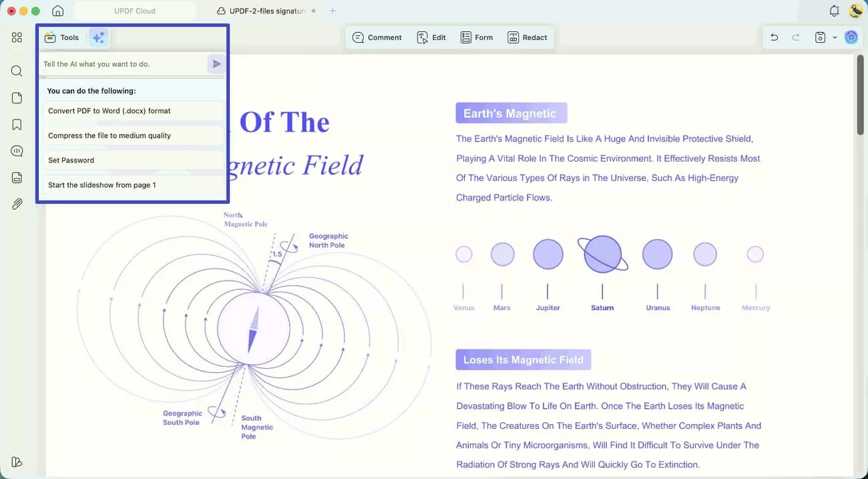Open the attachment paperclip icon

coord(17,204)
